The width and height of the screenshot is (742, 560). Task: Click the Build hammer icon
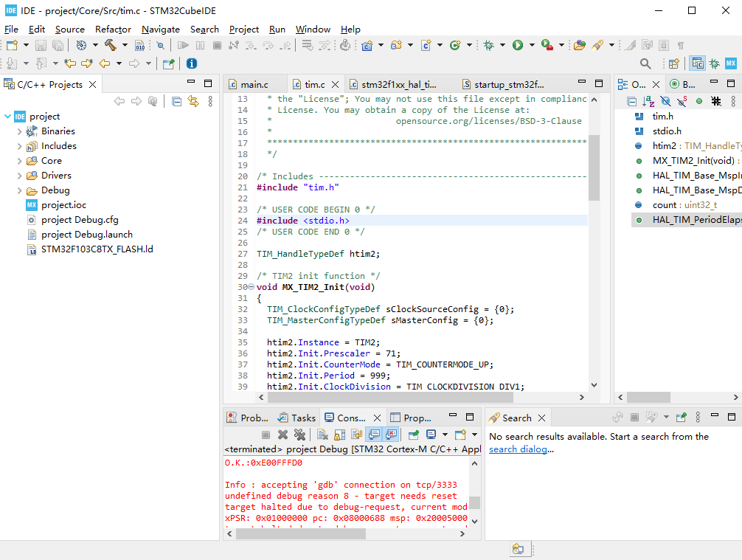(x=110, y=46)
